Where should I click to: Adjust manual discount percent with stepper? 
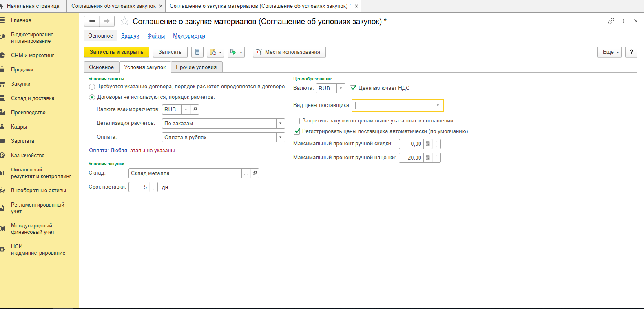(x=436, y=144)
